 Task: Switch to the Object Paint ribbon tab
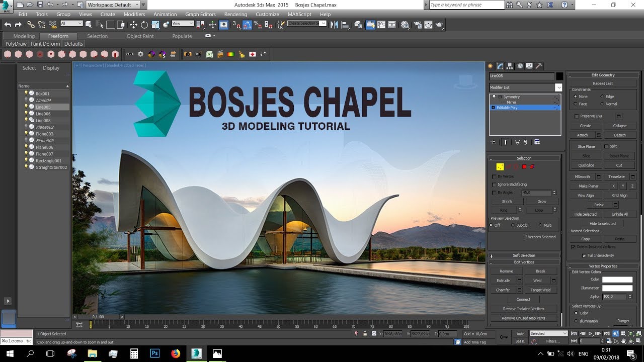click(x=140, y=36)
